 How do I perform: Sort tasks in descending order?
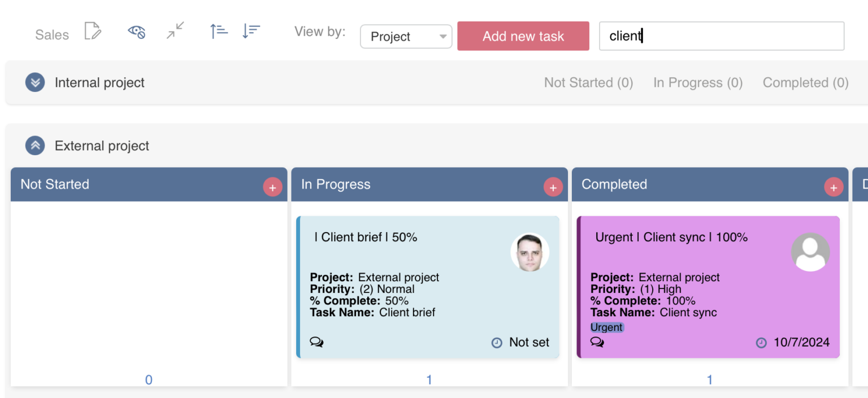[251, 30]
